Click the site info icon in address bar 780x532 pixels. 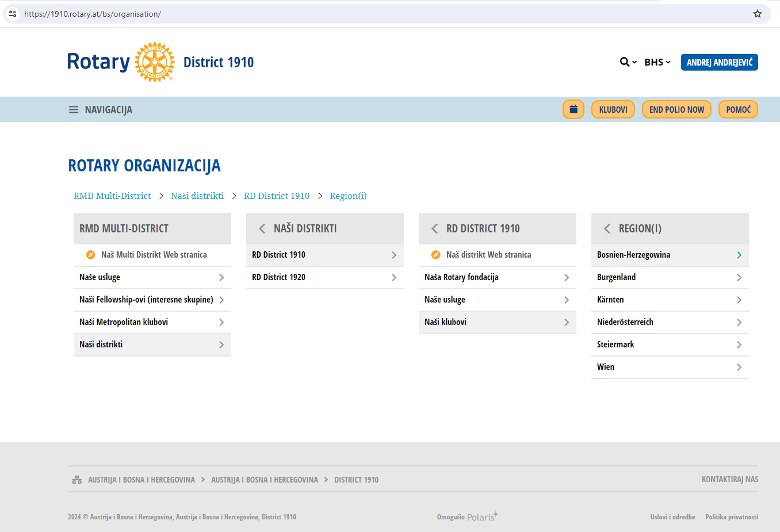[13, 14]
